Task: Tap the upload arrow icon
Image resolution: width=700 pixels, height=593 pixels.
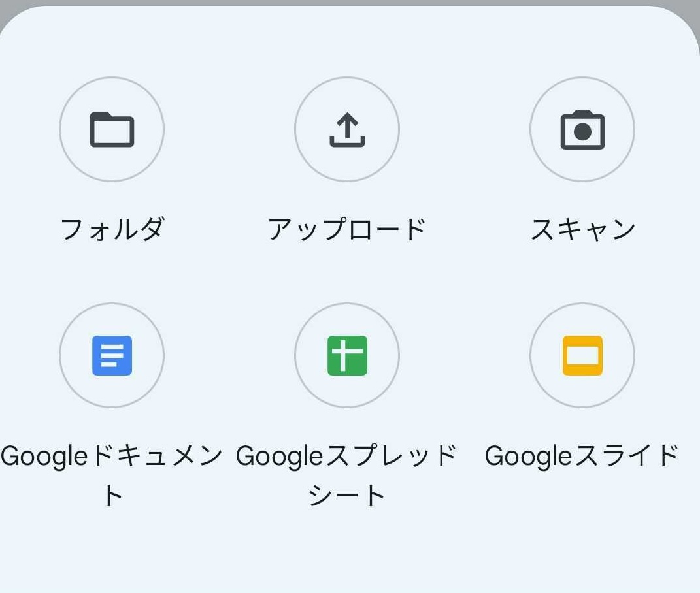Action: coord(347,129)
